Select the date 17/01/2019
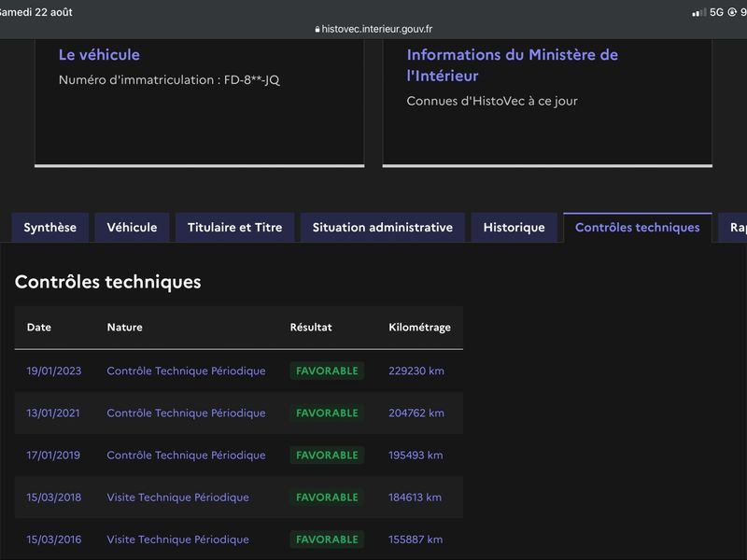 tap(53, 455)
